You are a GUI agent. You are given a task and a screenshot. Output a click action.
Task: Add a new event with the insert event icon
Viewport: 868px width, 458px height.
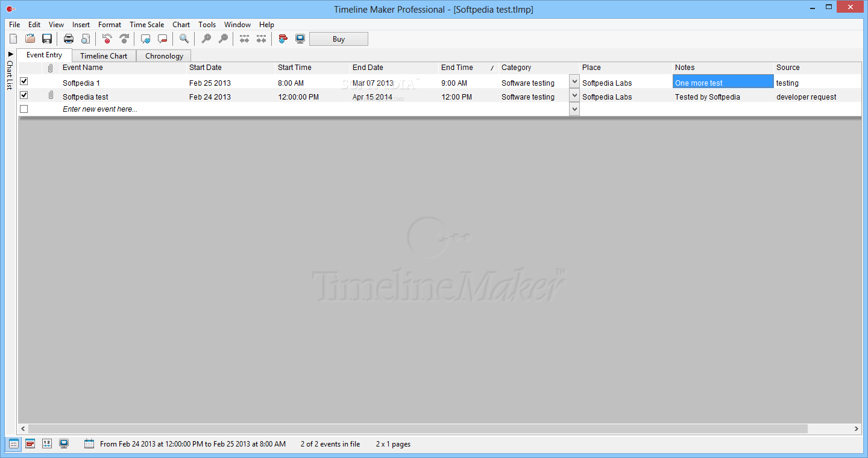[x=145, y=39]
